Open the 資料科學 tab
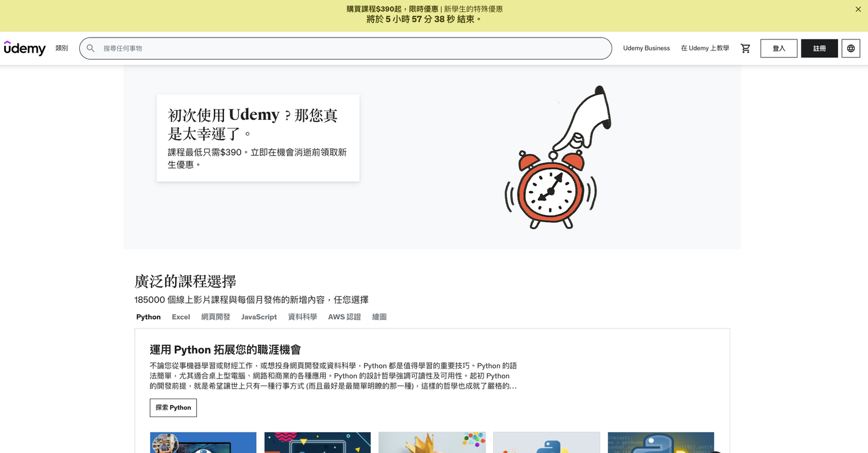This screenshot has width=868, height=453. point(303,317)
